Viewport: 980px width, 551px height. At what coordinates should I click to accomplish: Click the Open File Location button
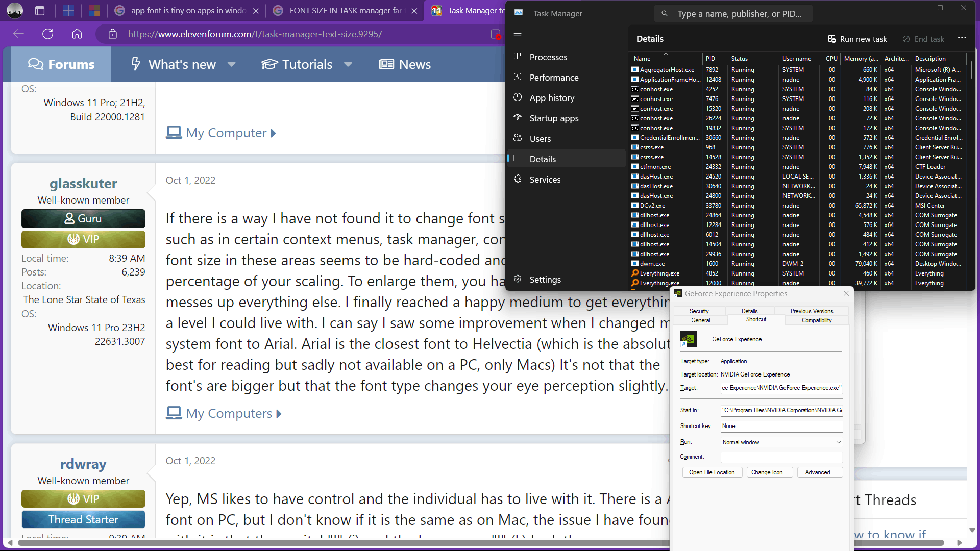pos(712,472)
